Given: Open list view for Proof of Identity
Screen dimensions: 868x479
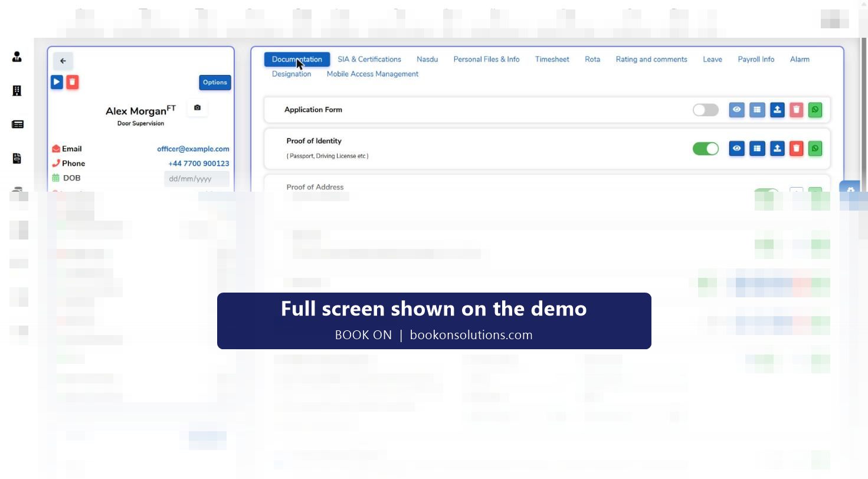Looking at the screenshot, I should [x=757, y=149].
